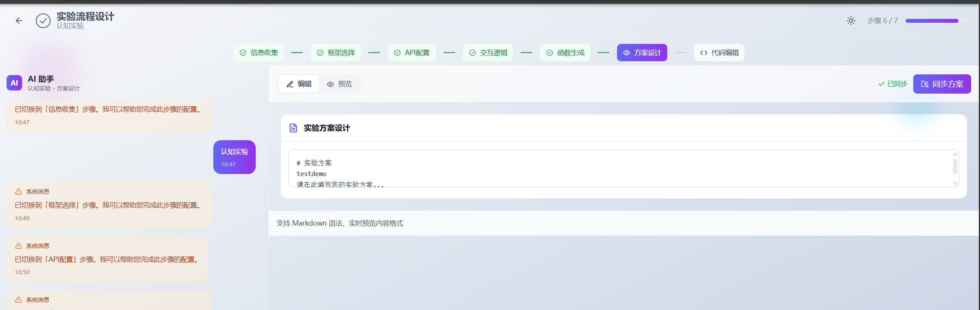This screenshot has height=310, width=980.
Task: Click the 实验流程设计 page title
Action: click(86, 17)
